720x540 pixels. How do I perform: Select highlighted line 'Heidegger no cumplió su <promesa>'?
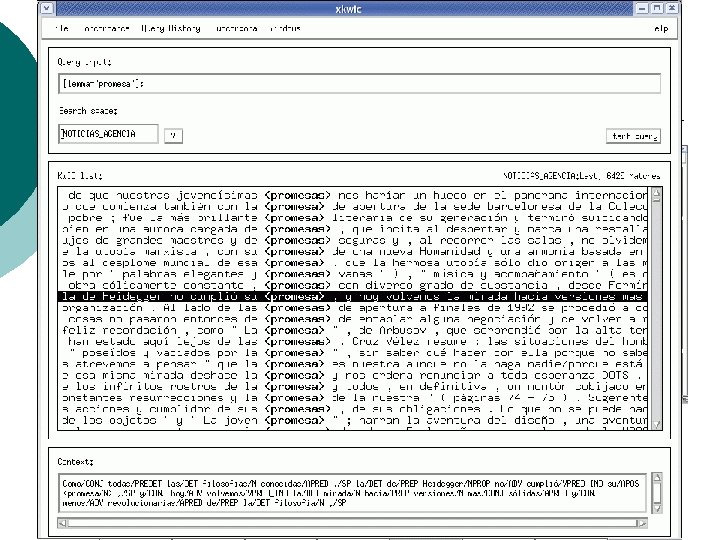tap(354, 297)
